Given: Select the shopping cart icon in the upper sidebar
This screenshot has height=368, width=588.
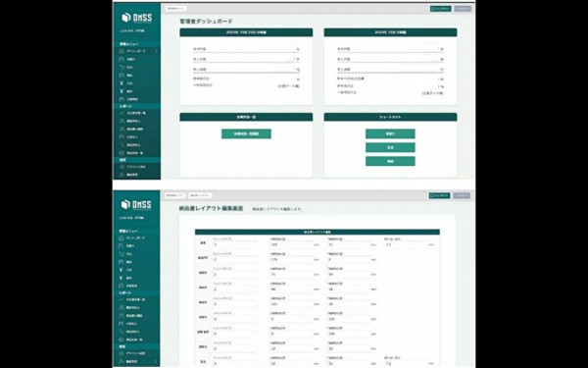Looking at the screenshot, I should (122, 67).
